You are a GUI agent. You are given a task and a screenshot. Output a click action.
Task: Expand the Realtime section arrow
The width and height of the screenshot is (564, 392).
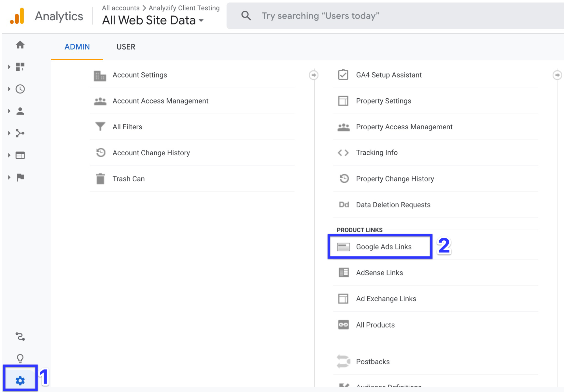pos(9,89)
